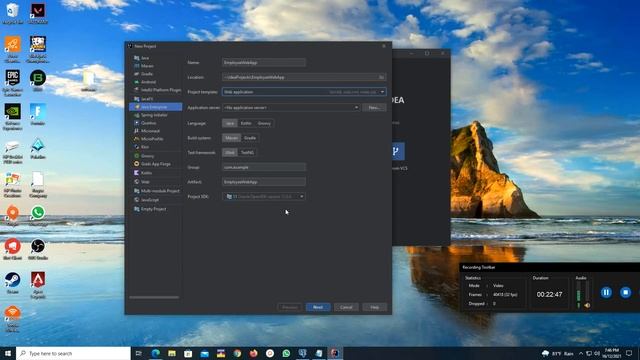Viewport: 640px width, 360px height.
Task: Click the Cancel button in New Project
Action: [346, 307]
